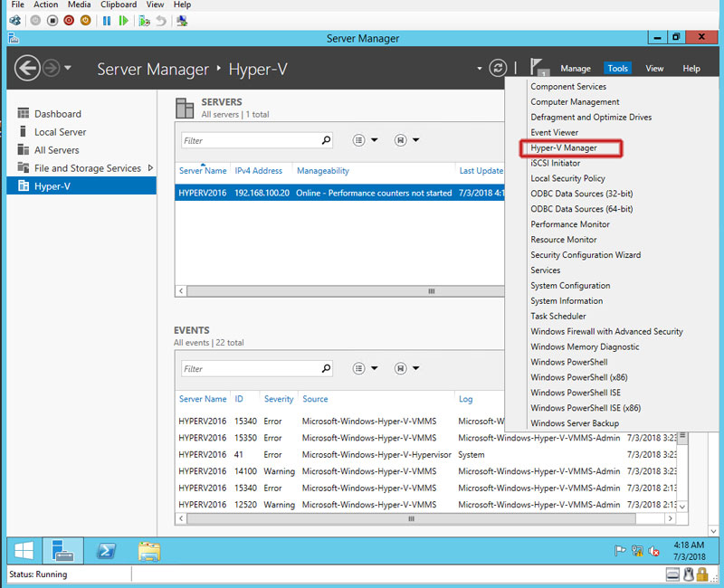Click the Servers horizontal scrollbar left arrow
The image size is (724, 588).
tap(181, 290)
